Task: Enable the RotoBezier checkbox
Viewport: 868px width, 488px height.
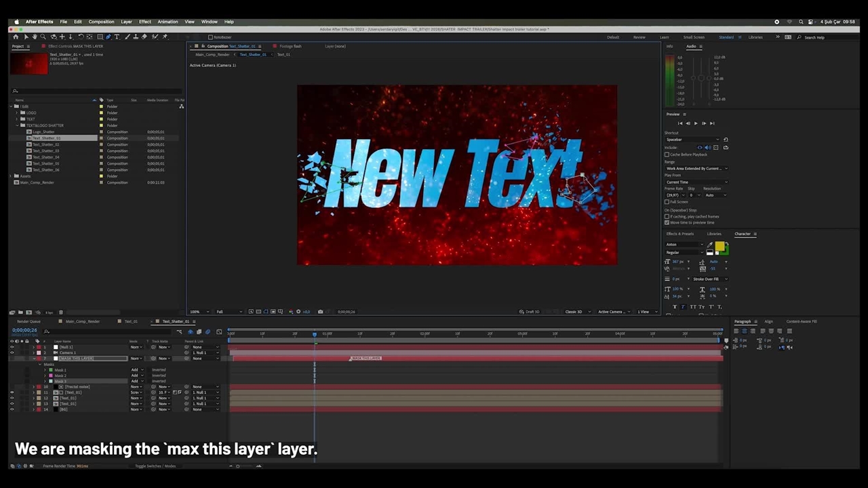Action: [210, 37]
